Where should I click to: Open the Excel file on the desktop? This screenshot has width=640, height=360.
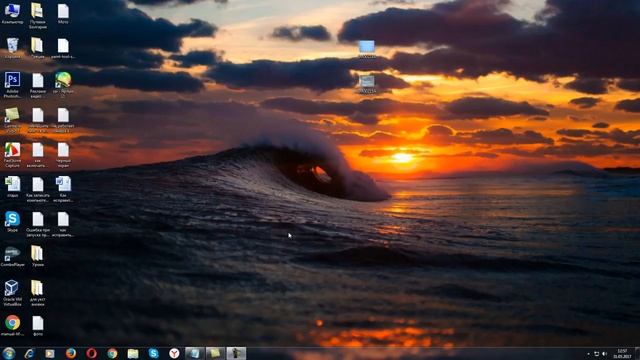(x=12, y=187)
